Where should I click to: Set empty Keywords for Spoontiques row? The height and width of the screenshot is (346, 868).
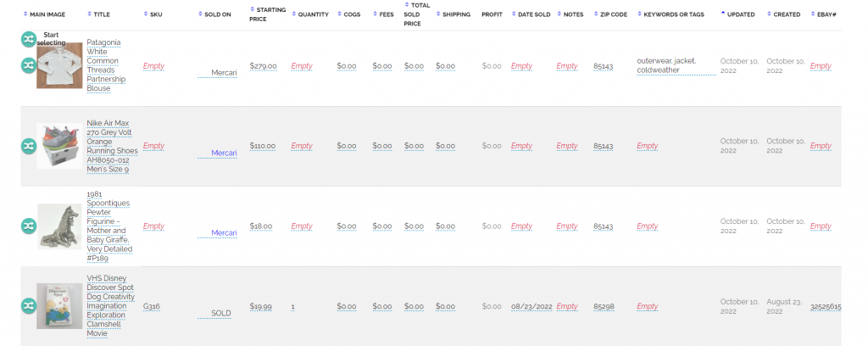[647, 226]
